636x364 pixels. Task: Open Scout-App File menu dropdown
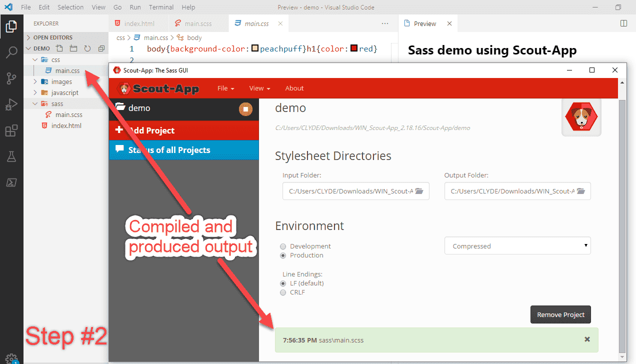point(226,88)
